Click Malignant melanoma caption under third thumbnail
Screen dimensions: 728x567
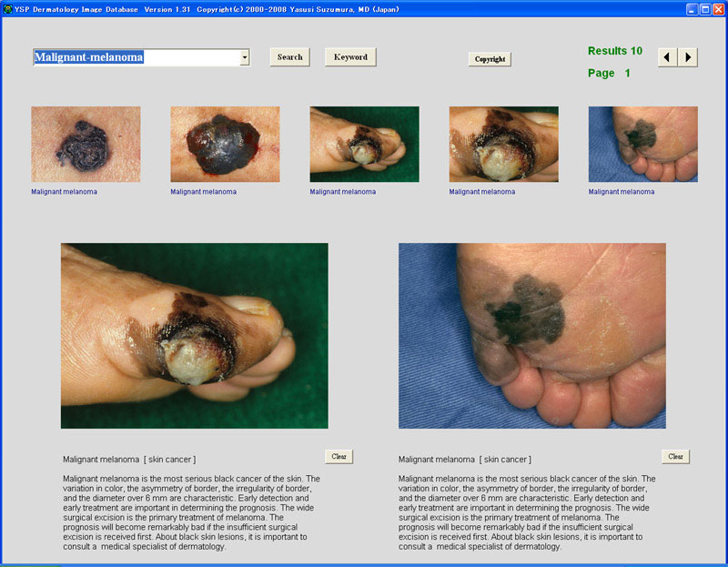[x=343, y=192]
